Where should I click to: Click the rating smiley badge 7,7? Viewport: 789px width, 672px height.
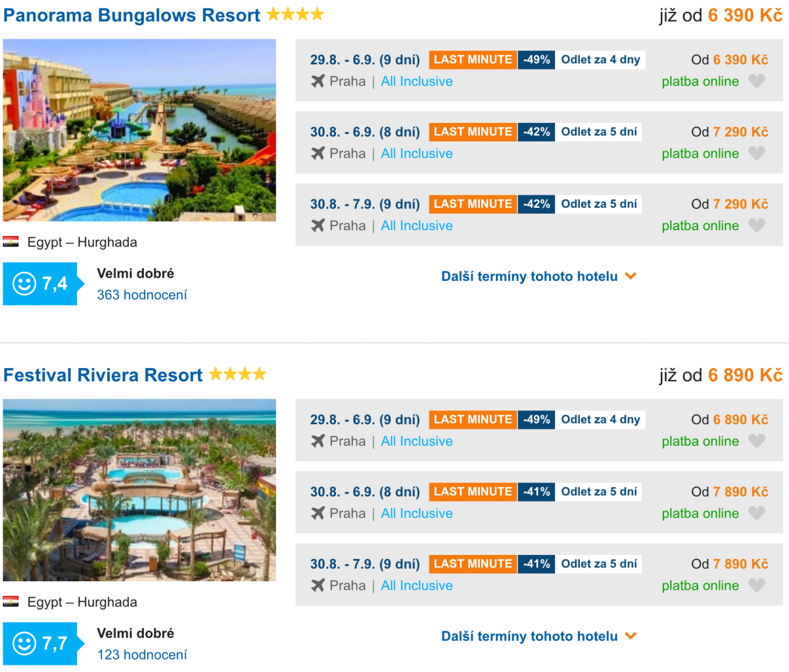pos(41,644)
